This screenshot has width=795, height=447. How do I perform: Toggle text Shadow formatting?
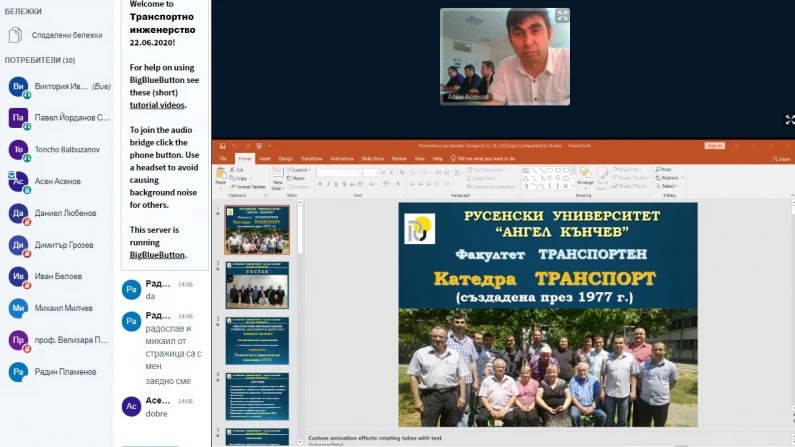point(344,184)
